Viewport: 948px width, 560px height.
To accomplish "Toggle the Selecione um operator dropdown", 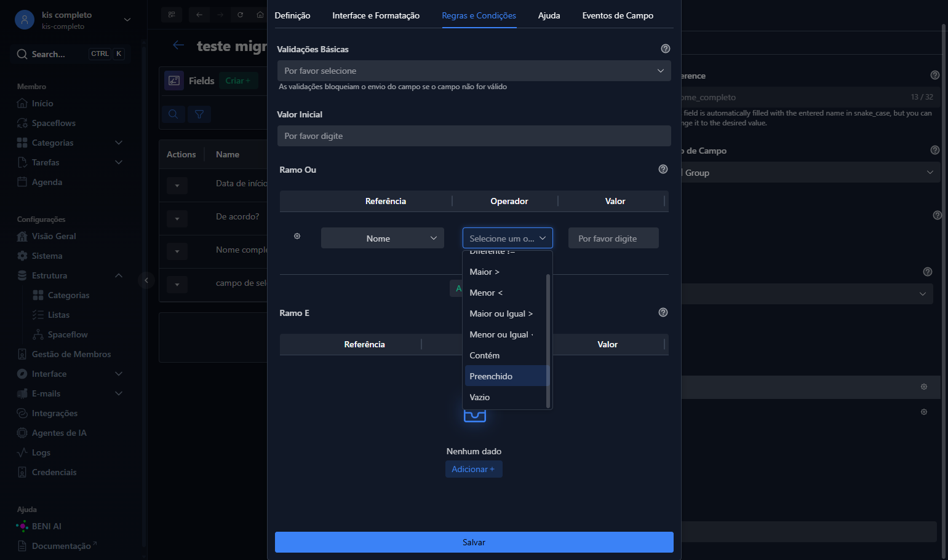I will click(x=508, y=239).
